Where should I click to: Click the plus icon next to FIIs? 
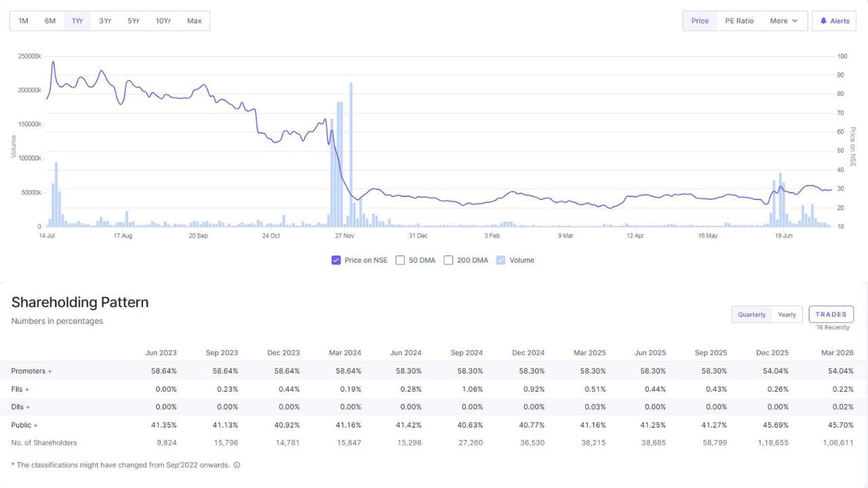point(27,390)
